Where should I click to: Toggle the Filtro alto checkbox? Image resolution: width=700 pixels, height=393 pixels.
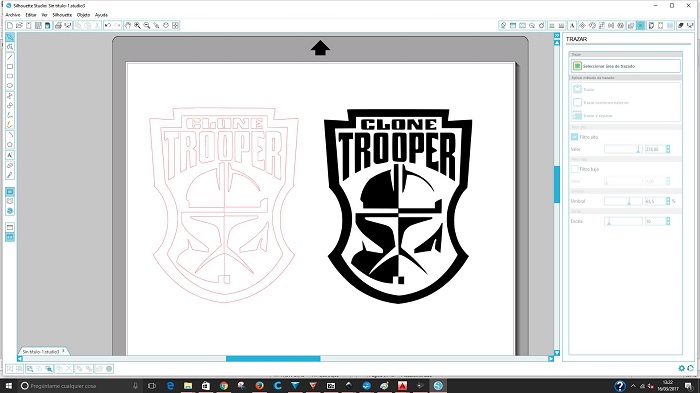[575, 137]
